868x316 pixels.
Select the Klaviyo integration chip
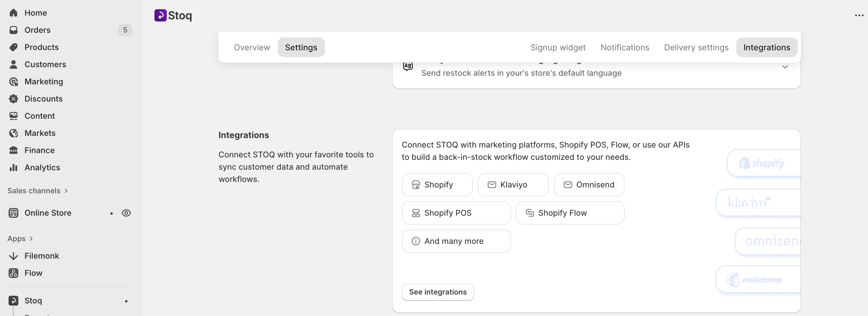point(513,185)
